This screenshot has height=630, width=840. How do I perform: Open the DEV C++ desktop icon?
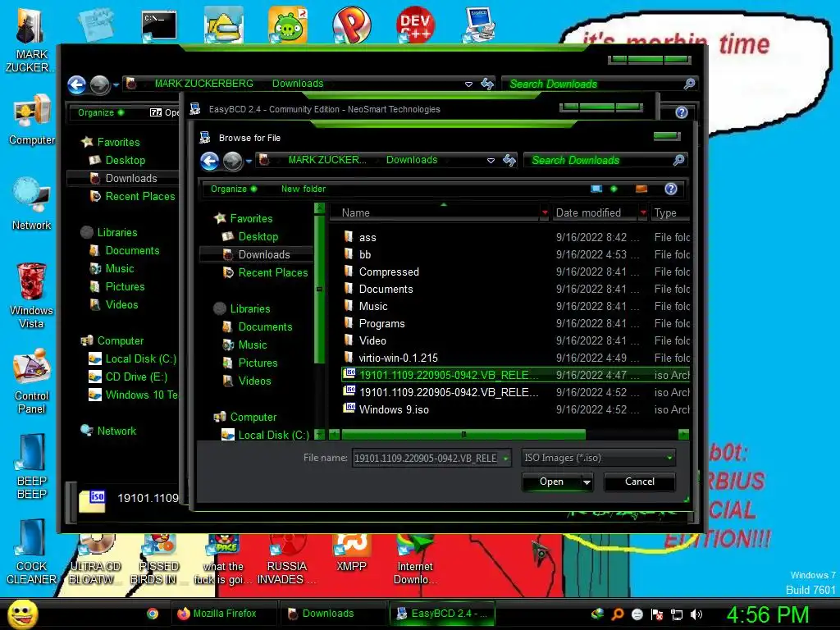click(415, 24)
